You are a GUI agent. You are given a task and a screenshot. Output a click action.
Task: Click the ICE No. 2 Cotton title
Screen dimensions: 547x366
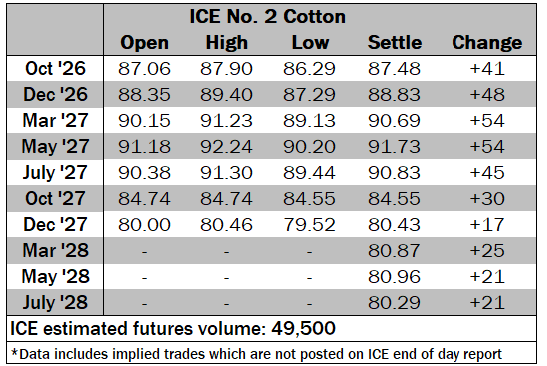268,17
